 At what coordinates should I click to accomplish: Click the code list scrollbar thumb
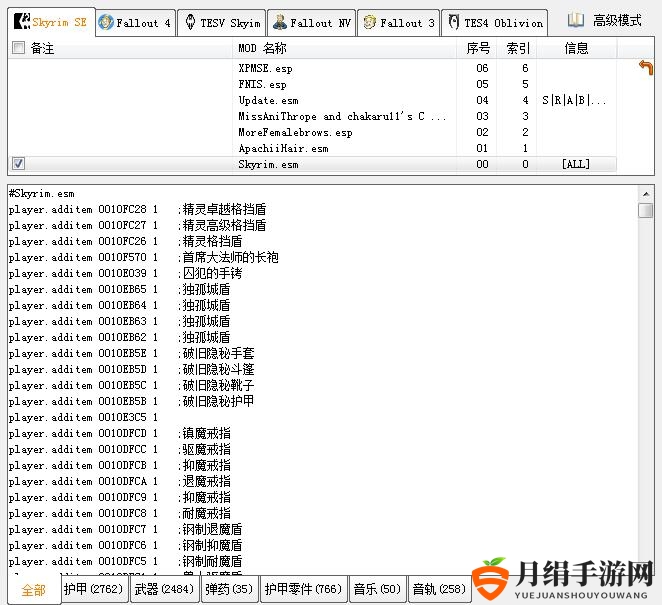coord(646,210)
